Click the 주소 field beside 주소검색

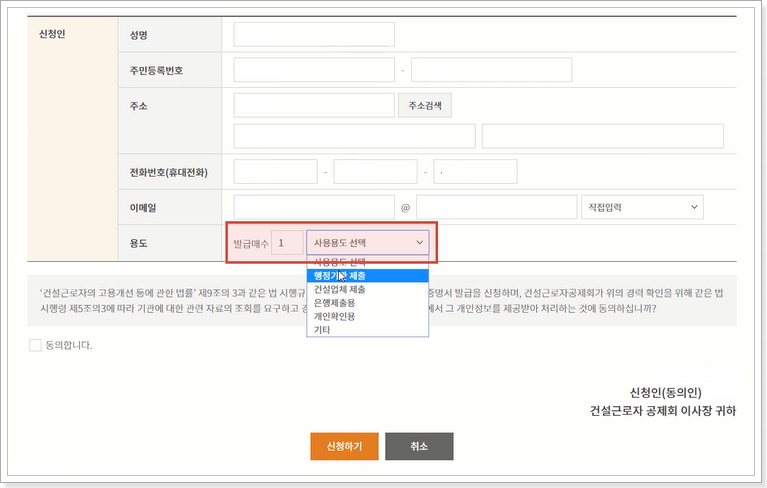[314, 106]
